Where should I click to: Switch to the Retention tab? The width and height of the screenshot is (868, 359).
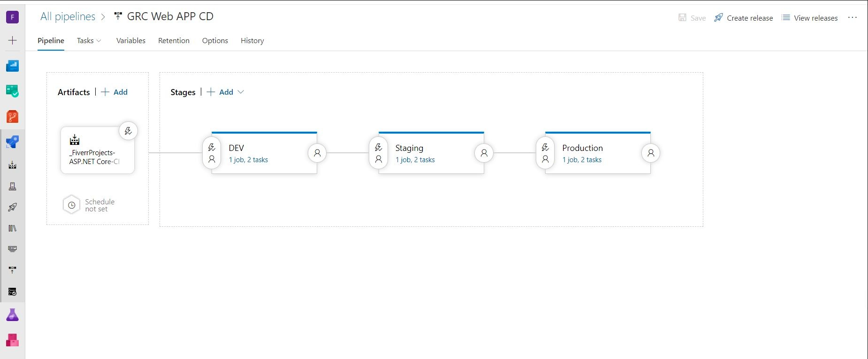(x=174, y=41)
